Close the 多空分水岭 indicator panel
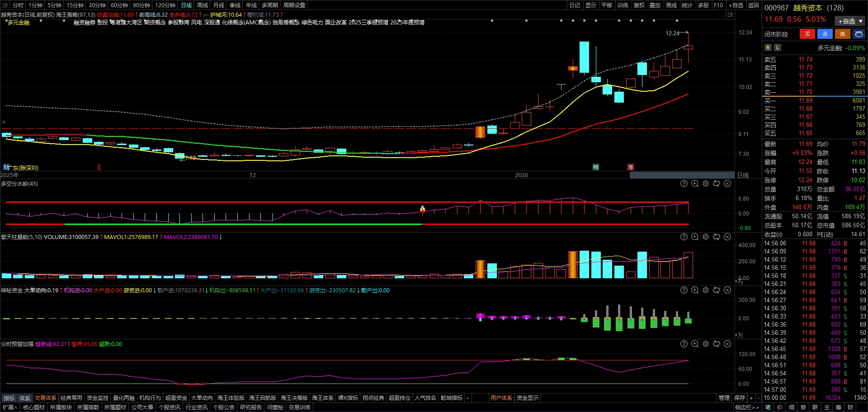 tap(727, 183)
